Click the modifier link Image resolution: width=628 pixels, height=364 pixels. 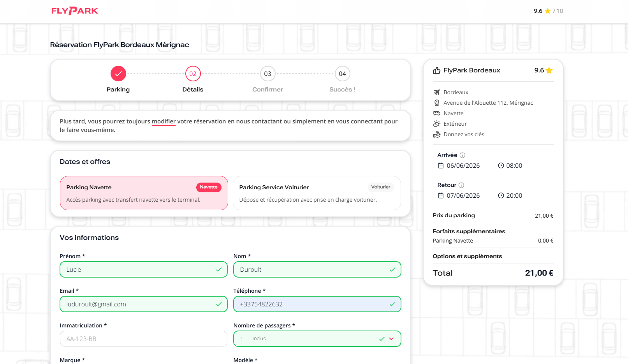point(164,121)
